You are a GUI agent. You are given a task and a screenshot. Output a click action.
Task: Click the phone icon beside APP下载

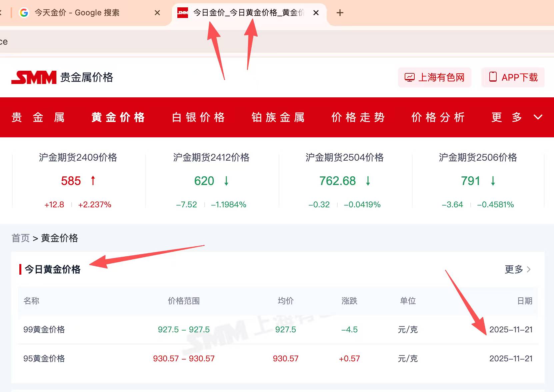point(493,77)
